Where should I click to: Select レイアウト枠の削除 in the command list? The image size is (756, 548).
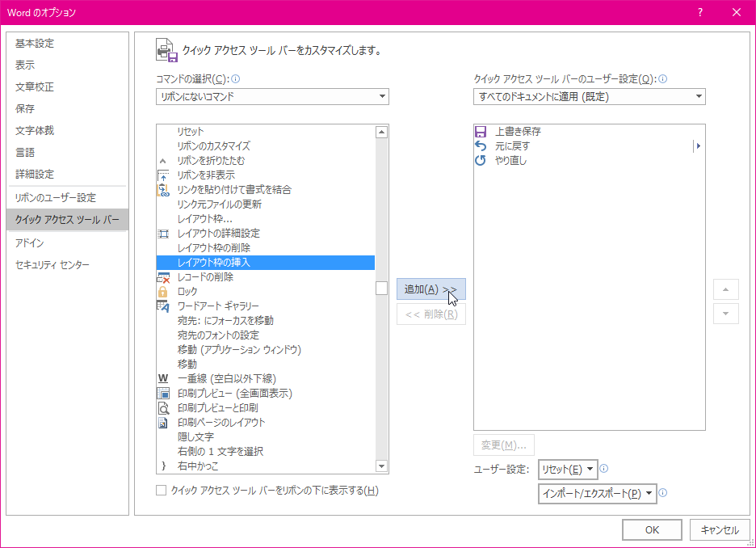coord(266,248)
